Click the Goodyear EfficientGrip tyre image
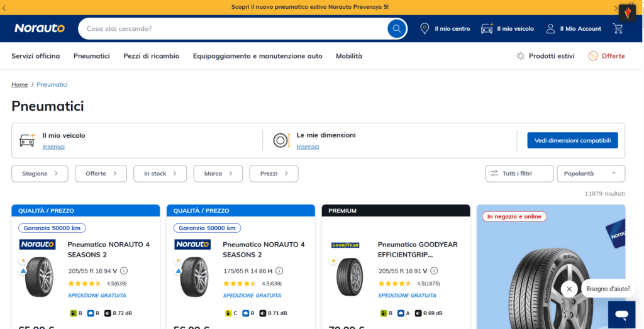This screenshot has height=329, width=644. coord(350,277)
